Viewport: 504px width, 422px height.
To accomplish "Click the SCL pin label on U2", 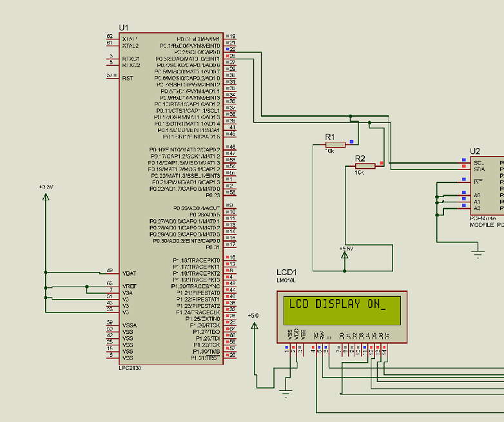I will [x=479, y=162].
